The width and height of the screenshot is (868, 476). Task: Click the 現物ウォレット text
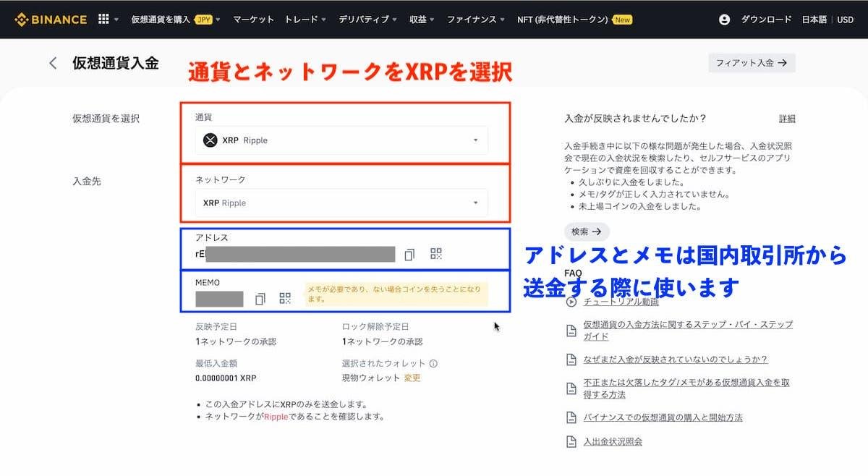tap(371, 378)
